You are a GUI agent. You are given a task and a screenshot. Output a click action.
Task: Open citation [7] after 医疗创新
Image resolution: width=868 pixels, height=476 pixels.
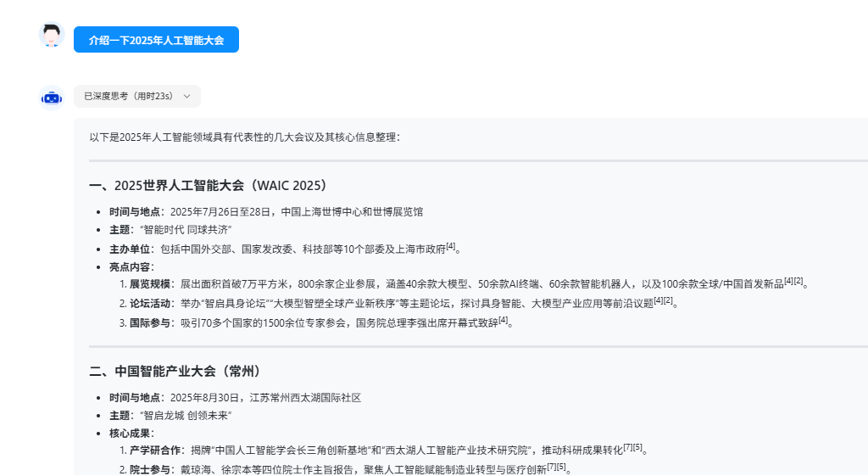point(551,466)
